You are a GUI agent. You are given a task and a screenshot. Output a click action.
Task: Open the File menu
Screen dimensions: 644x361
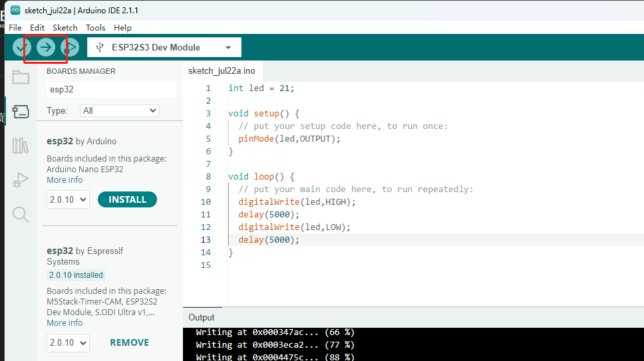tap(15, 27)
